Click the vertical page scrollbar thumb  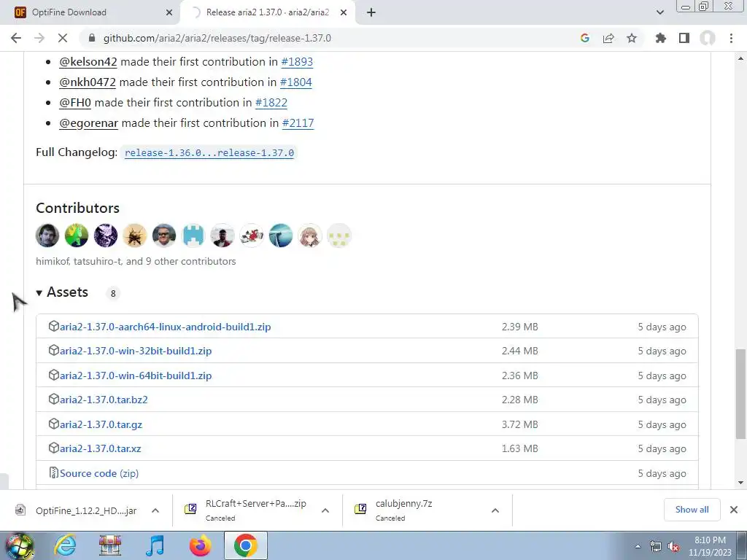pos(740,394)
